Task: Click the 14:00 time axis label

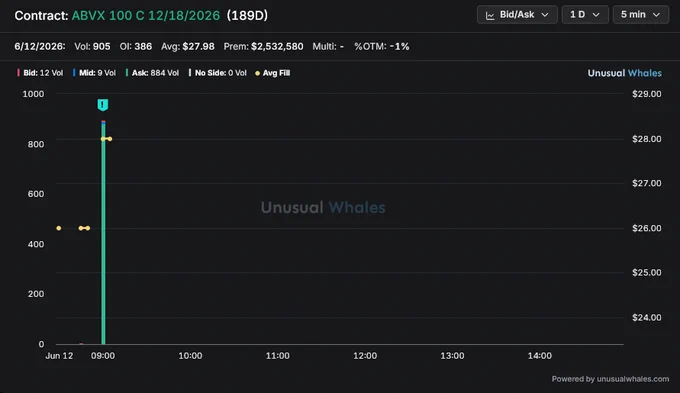Action: tap(539, 356)
